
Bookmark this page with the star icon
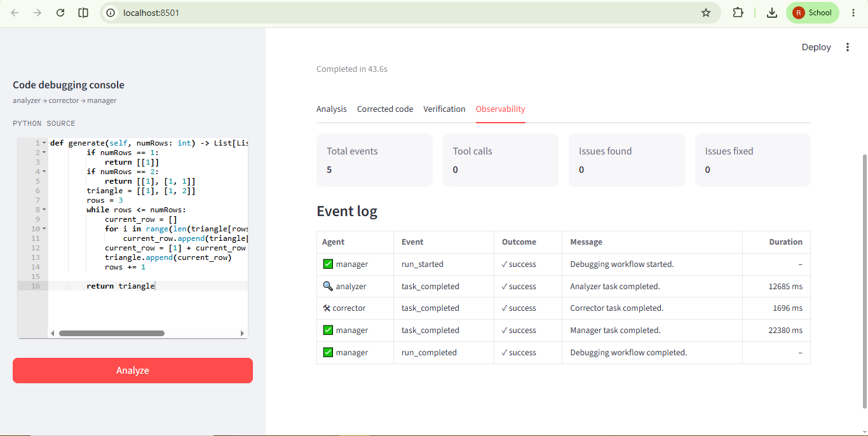[x=706, y=13]
